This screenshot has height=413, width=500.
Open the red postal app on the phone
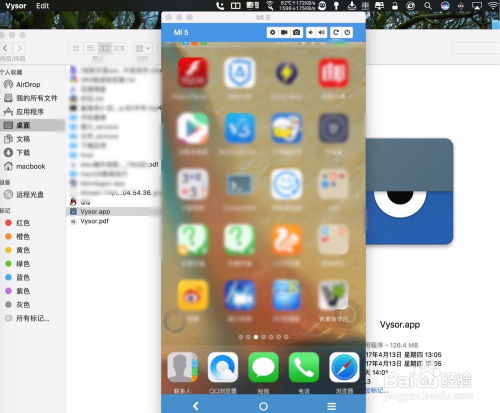point(334,72)
